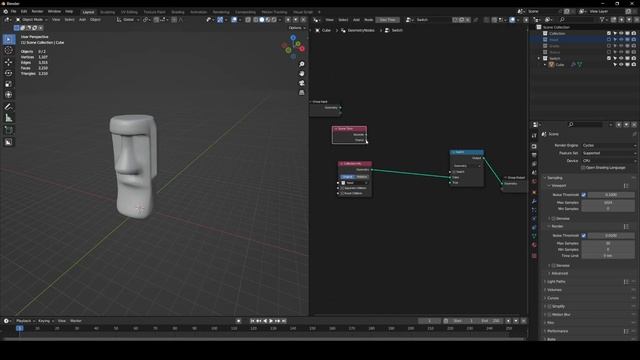640x360 pixels.
Task: Toggle the Simplify panel checkbox
Action: (549, 307)
